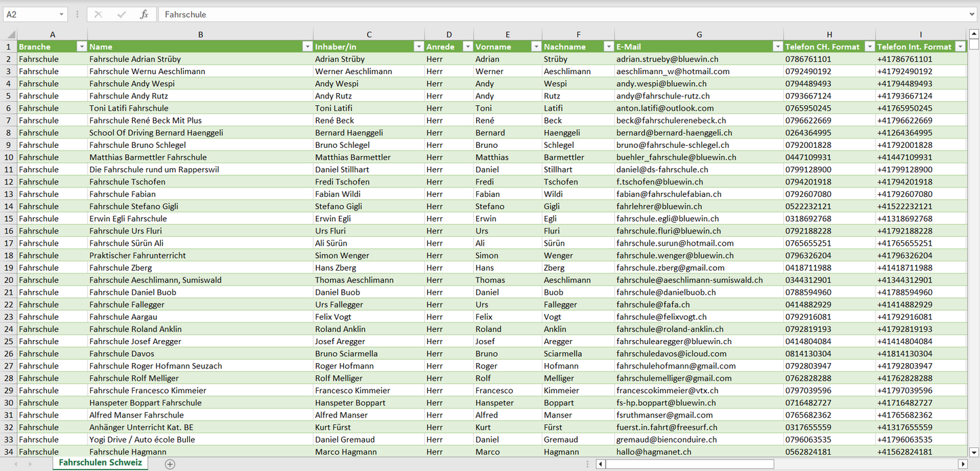Viewport: 980px width, 471px height.
Task: Select column G header
Action: pos(699,35)
